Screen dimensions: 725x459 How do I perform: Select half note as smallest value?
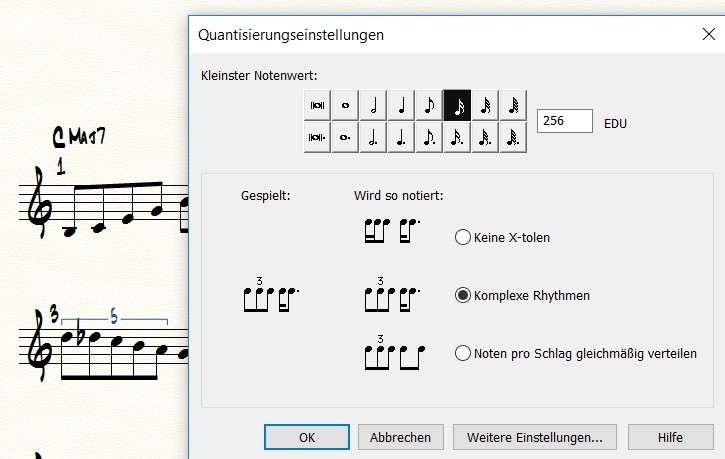pyautogui.click(x=373, y=105)
